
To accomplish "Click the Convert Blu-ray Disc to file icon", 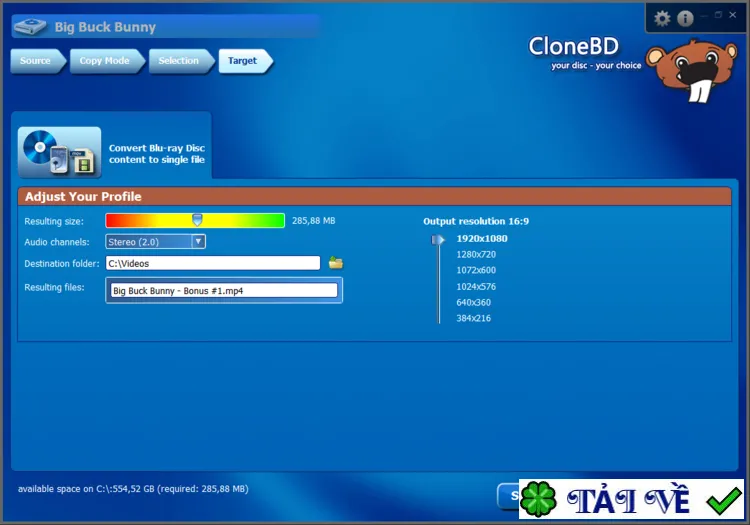I will coord(60,152).
